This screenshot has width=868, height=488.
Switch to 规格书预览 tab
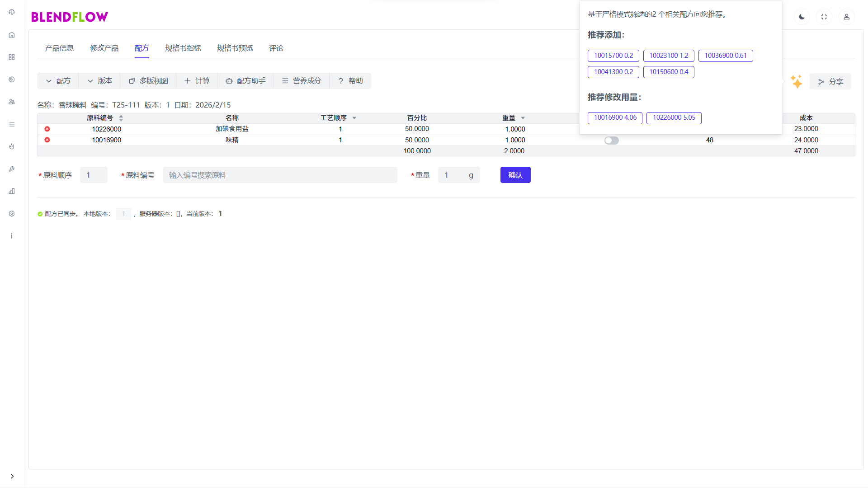tap(235, 48)
